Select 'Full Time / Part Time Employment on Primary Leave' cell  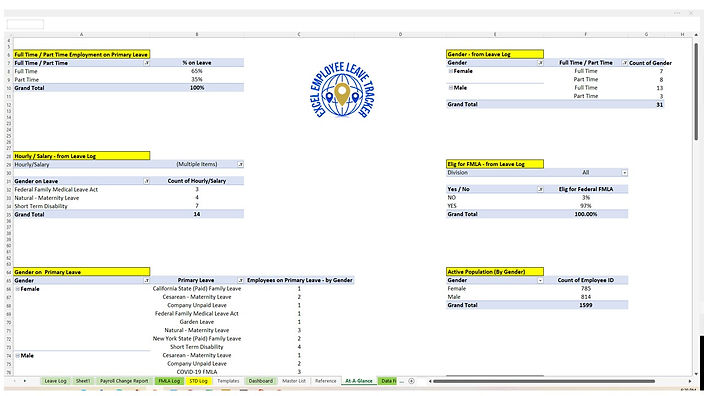click(81, 54)
